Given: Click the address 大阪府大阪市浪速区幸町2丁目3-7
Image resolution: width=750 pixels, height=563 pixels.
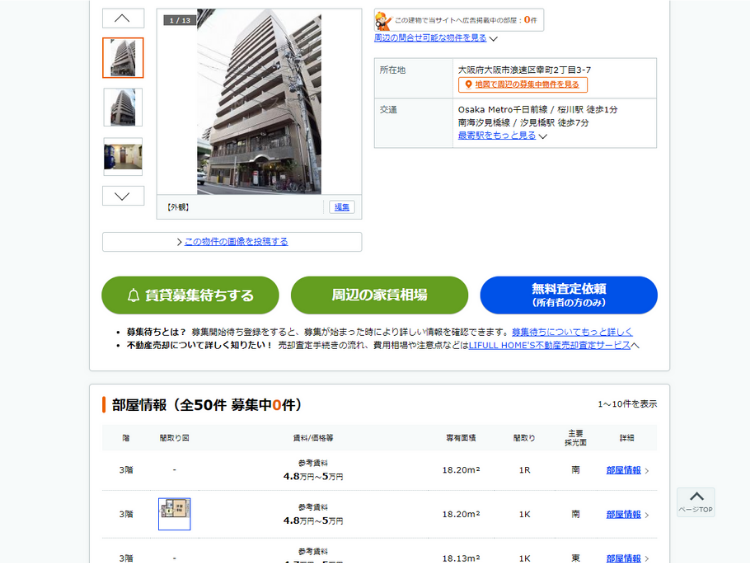Looking at the screenshot, I should click(x=524, y=70).
